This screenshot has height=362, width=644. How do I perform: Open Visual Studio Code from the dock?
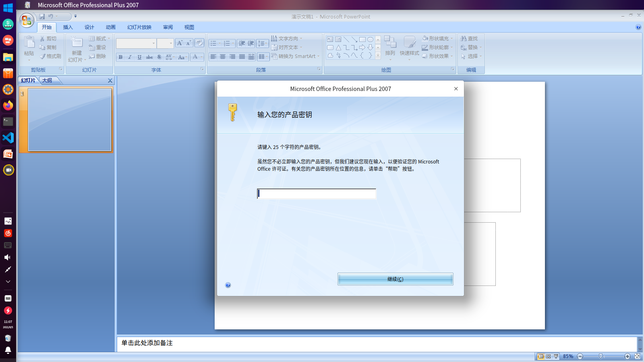pyautogui.click(x=8, y=138)
